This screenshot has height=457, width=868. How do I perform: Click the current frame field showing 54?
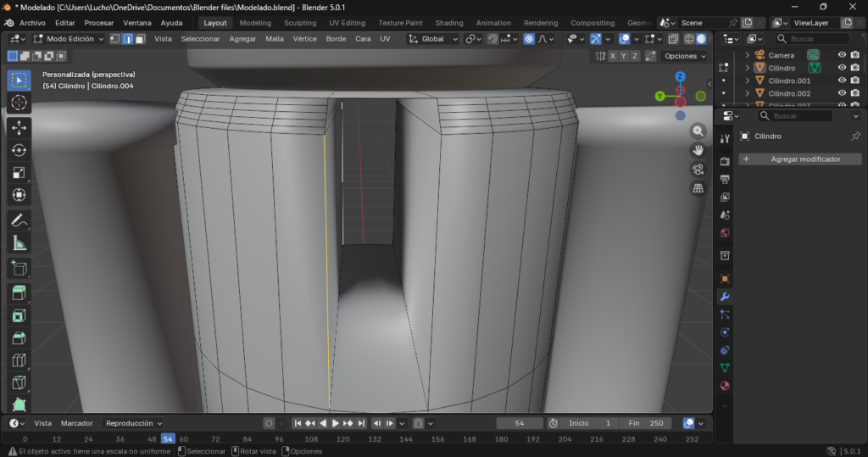pyautogui.click(x=520, y=423)
